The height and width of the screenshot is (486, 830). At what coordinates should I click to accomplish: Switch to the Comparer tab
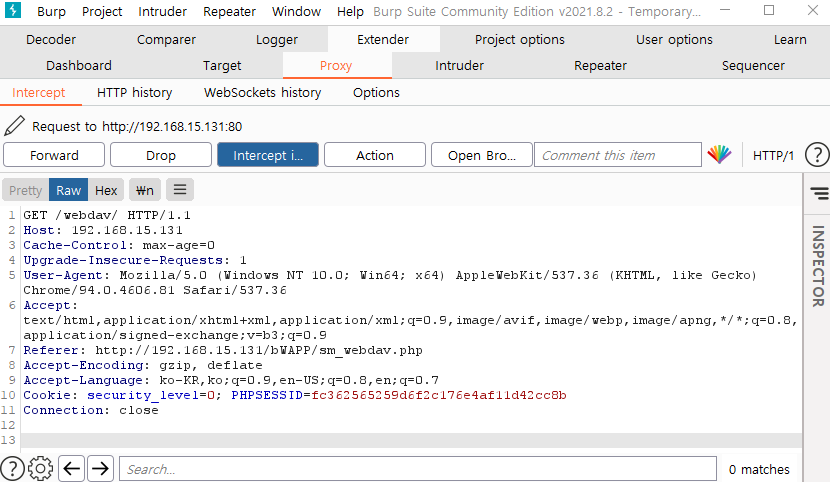coord(166,40)
